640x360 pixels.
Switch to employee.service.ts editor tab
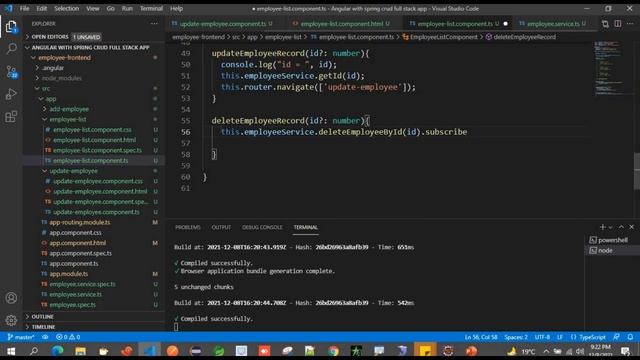(553, 24)
